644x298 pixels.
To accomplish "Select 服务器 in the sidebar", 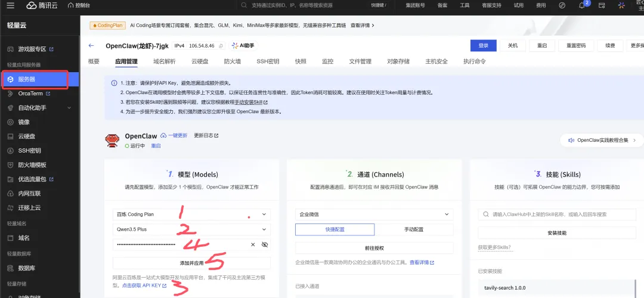I will [39, 79].
